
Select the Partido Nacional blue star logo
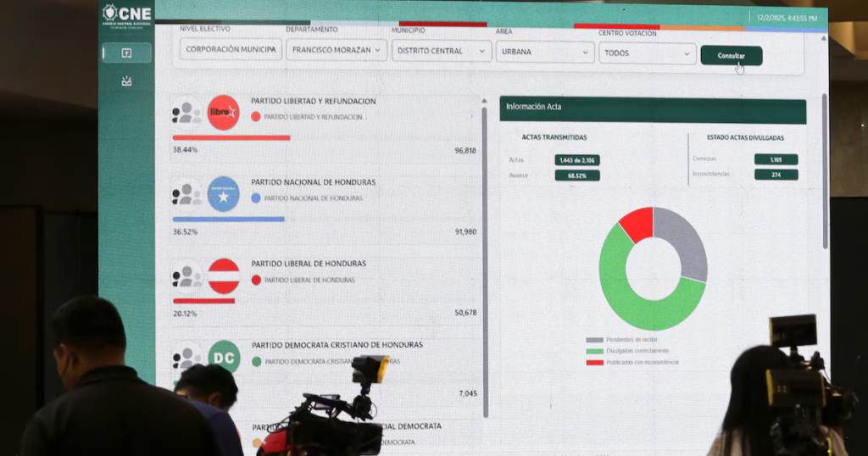pos(224,194)
